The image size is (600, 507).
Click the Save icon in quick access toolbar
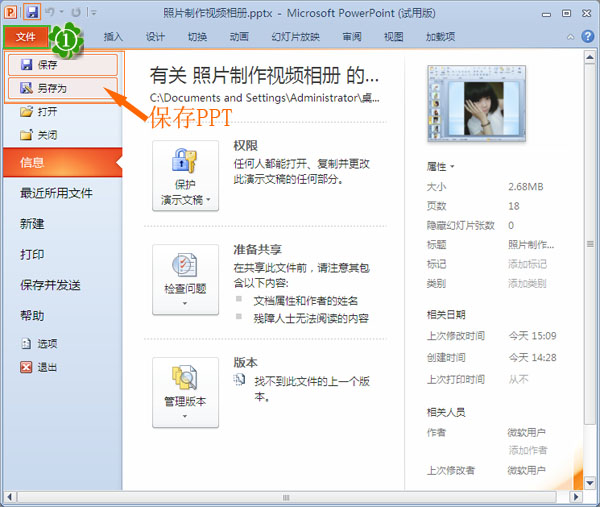(x=32, y=11)
